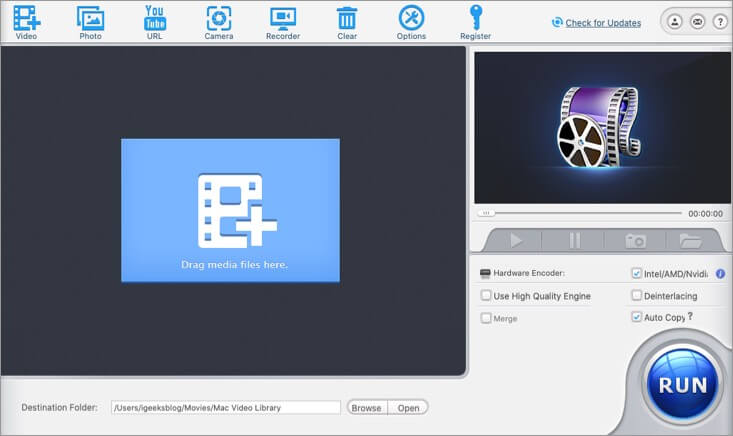Click the email envelope icon
The height and width of the screenshot is (436, 733).
click(697, 21)
